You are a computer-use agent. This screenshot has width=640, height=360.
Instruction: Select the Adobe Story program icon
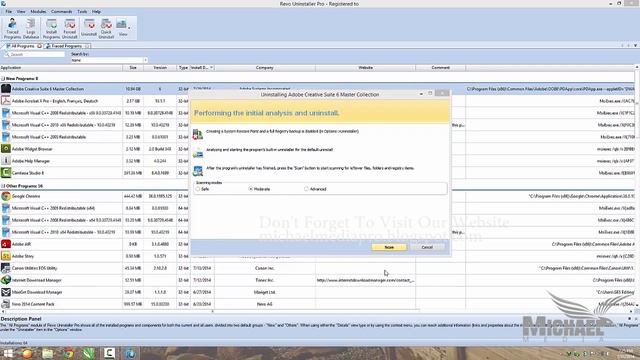6,256
